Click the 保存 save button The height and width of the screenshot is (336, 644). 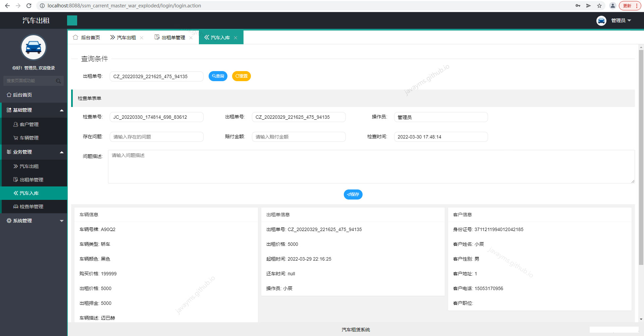pyautogui.click(x=353, y=194)
